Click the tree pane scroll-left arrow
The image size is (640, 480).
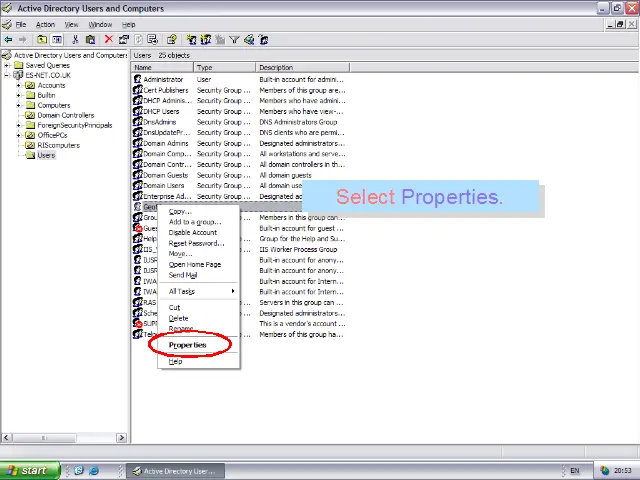[x=6, y=438]
